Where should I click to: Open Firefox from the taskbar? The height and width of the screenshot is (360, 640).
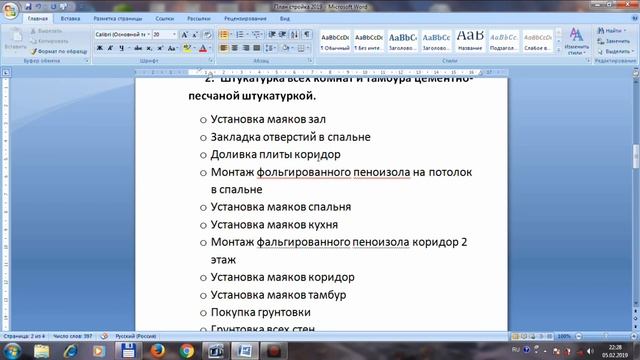(158, 351)
